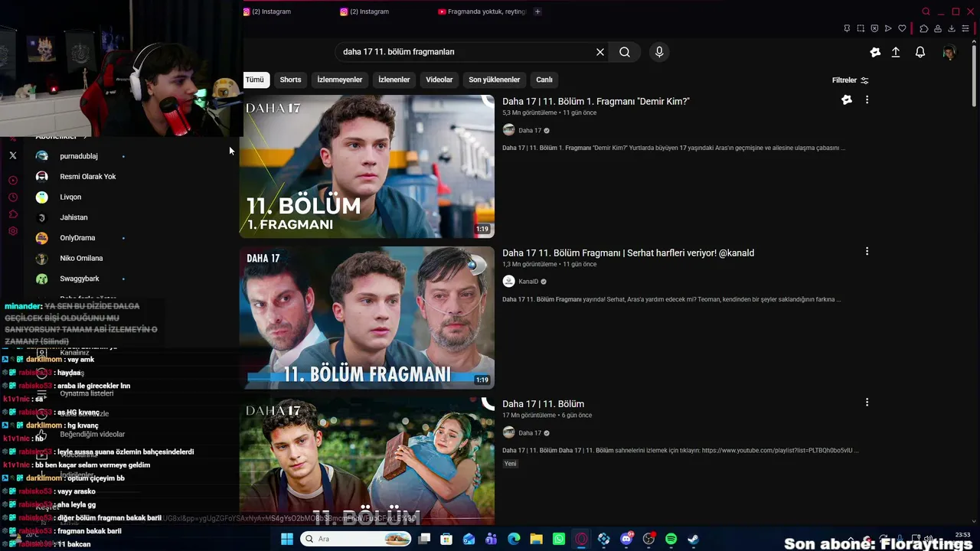The image size is (980, 551).
Task: Open the easy setup sliders icon in Opera
Action: click(966, 28)
